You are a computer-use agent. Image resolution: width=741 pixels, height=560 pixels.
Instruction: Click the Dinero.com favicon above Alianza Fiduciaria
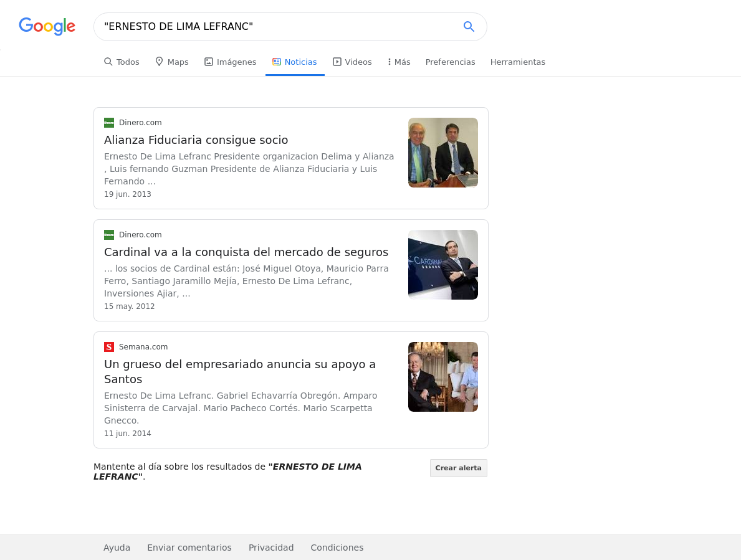pyautogui.click(x=109, y=123)
